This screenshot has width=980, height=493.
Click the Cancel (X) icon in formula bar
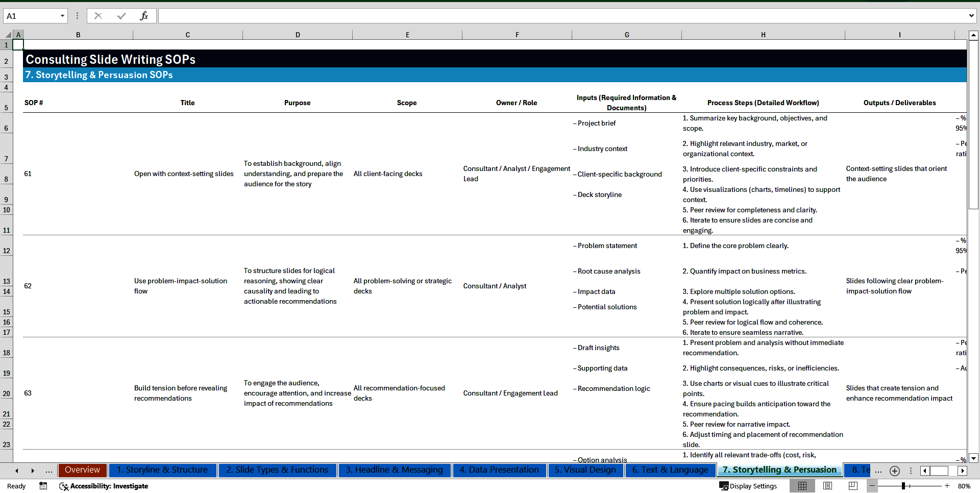pyautogui.click(x=98, y=16)
